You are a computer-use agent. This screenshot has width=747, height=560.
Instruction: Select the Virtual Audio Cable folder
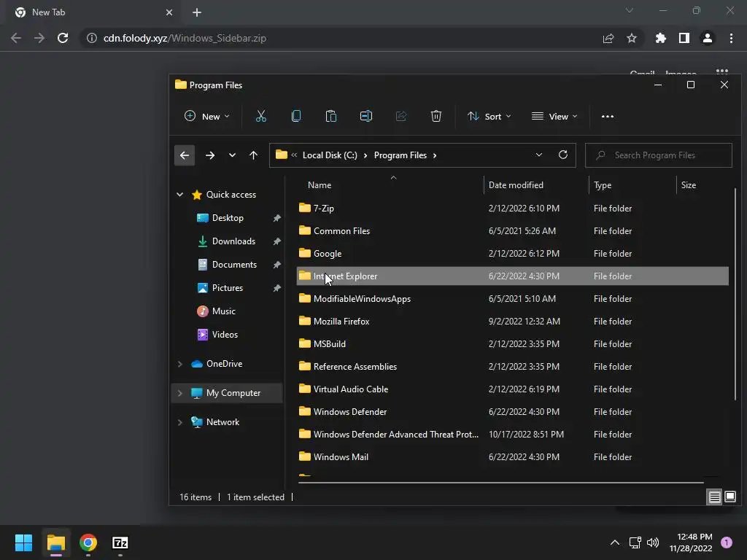point(512,389)
